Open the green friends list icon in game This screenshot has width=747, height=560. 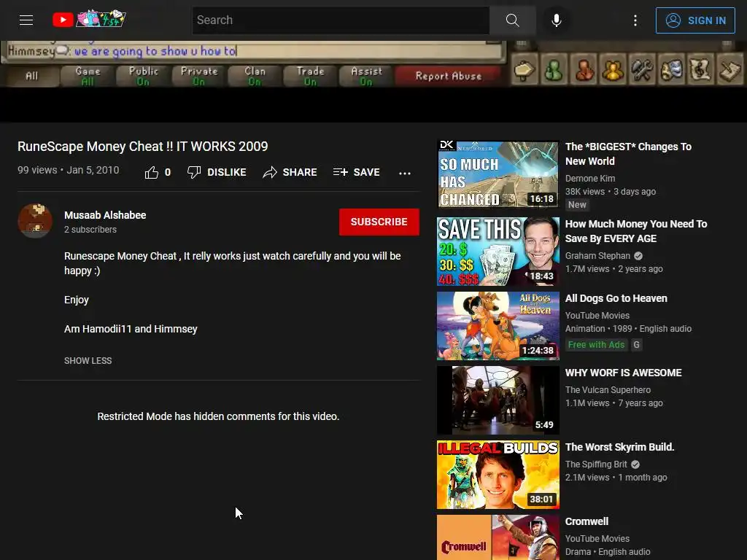click(554, 70)
